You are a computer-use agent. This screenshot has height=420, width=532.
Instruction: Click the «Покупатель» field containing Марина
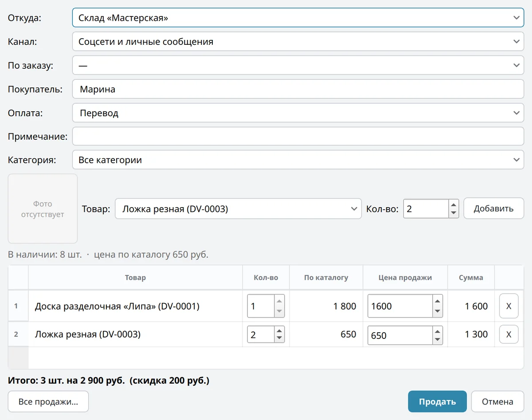point(298,89)
